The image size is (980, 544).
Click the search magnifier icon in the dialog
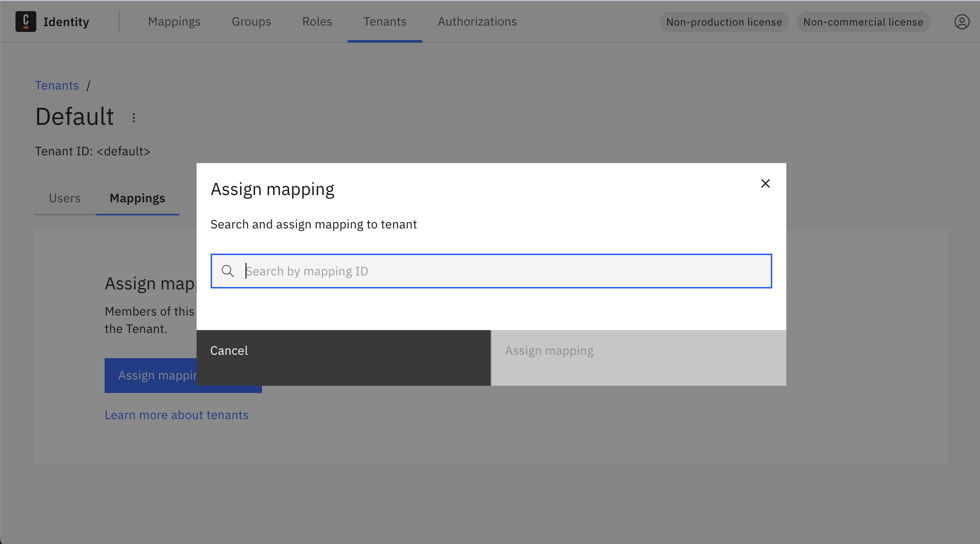tap(228, 271)
